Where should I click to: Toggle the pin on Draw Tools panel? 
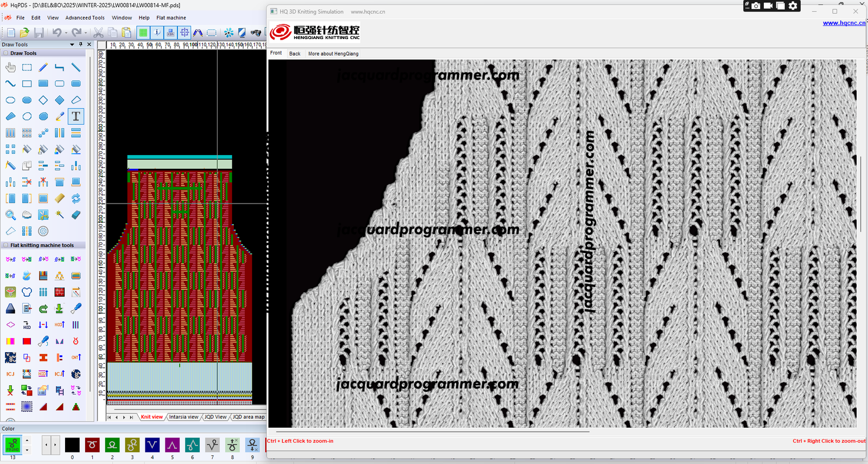81,45
